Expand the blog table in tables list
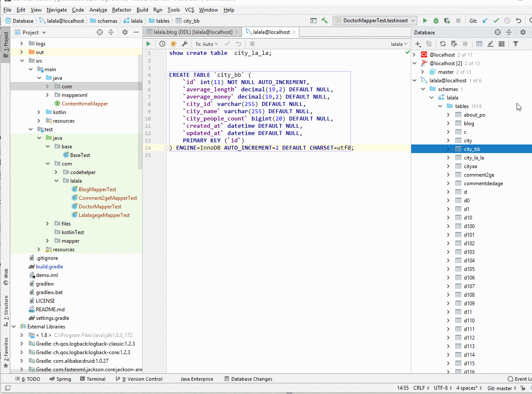This screenshot has height=394, width=532. [448, 123]
